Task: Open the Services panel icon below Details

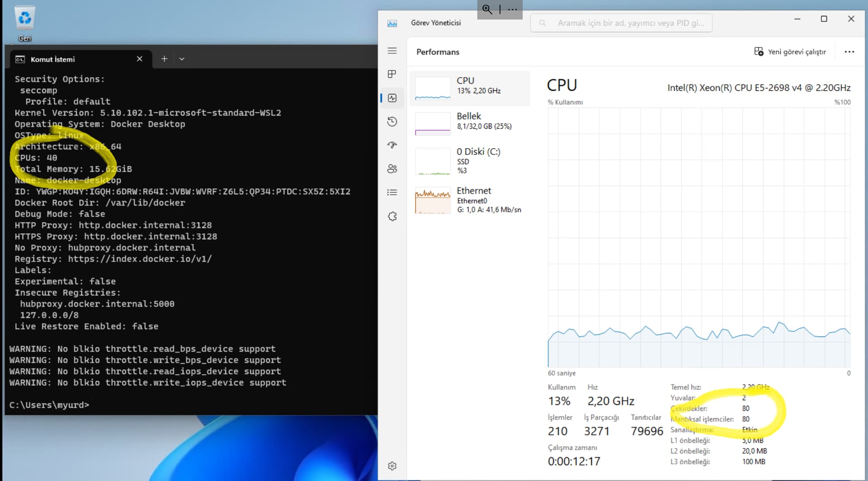Action: [x=392, y=216]
